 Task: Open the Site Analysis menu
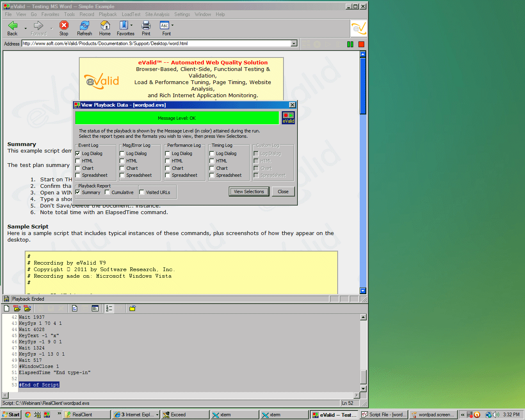[x=157, y=14]
